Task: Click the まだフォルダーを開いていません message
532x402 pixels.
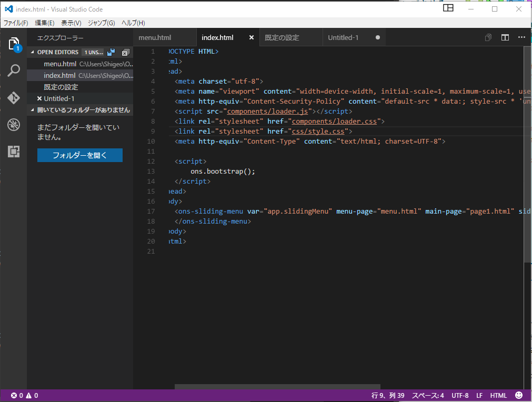Action: [x=78, y=132]
